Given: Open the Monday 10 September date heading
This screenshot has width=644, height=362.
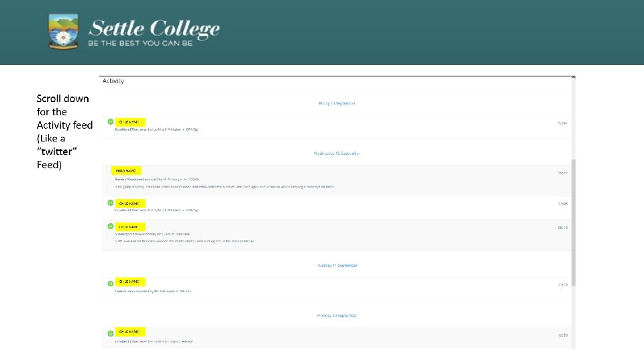Looking at the screenshot, I should (x=337, y=316).
